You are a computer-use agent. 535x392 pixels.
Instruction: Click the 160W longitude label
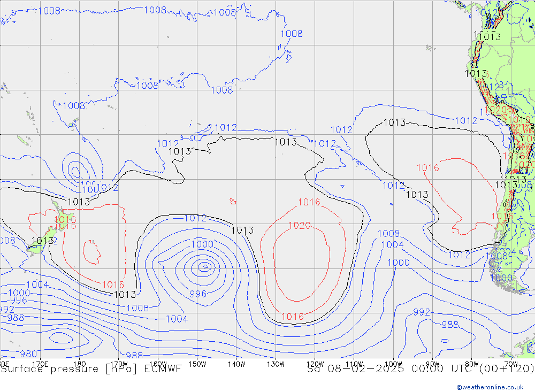[x=158, y=364]
